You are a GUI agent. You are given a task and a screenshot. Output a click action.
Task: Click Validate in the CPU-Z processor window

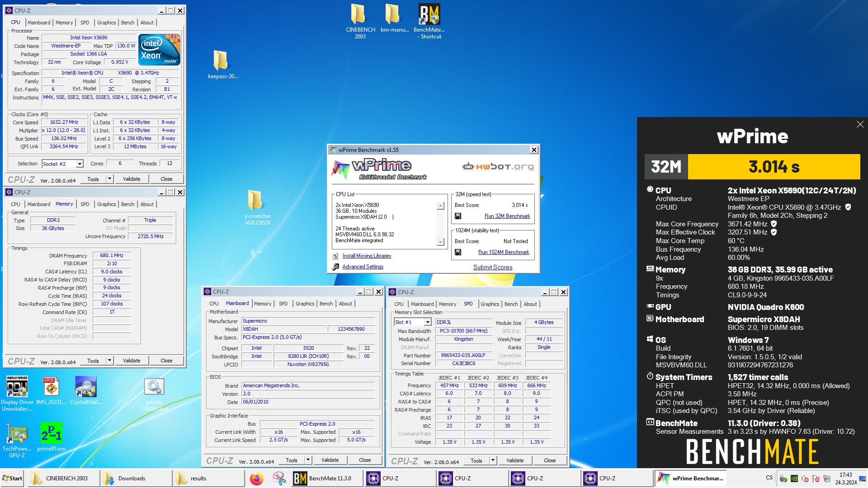(132, 179)
